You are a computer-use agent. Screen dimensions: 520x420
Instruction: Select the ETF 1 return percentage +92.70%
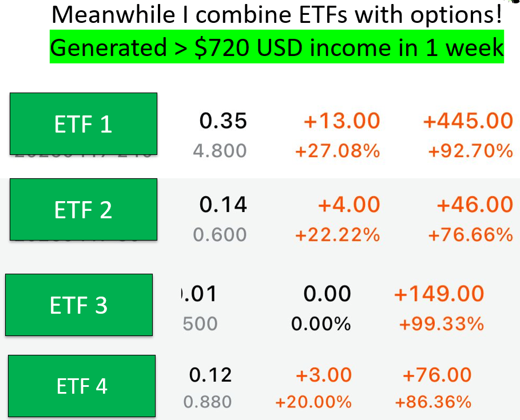(x=471, y=151)
